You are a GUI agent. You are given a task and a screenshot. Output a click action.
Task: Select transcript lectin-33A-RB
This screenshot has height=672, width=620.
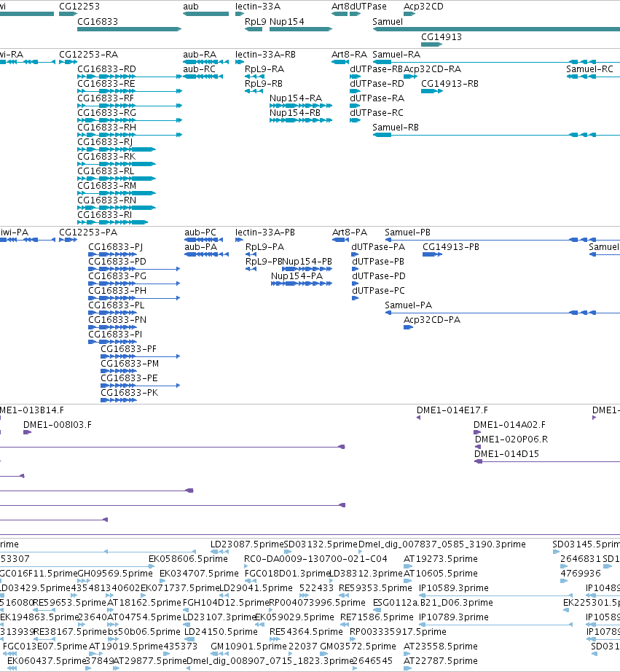coord(265,55)
